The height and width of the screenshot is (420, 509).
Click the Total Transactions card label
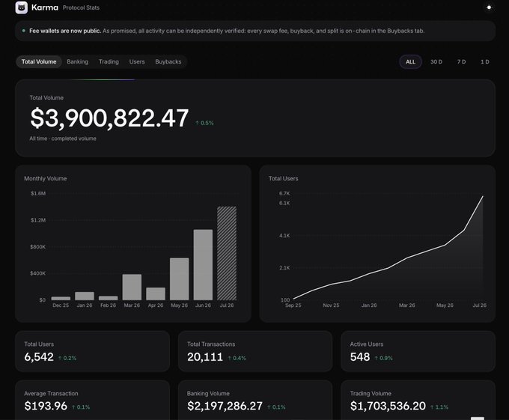211,344
